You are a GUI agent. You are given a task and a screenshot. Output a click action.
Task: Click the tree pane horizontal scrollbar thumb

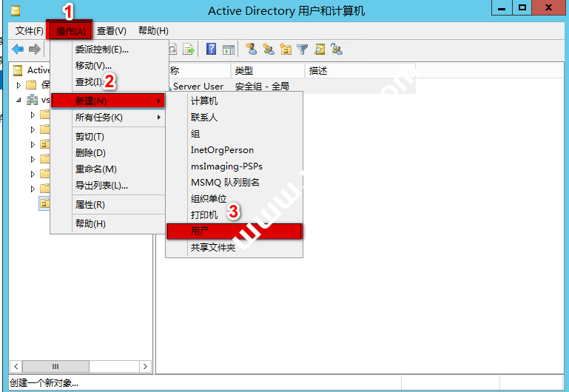[x=55, y=366]
